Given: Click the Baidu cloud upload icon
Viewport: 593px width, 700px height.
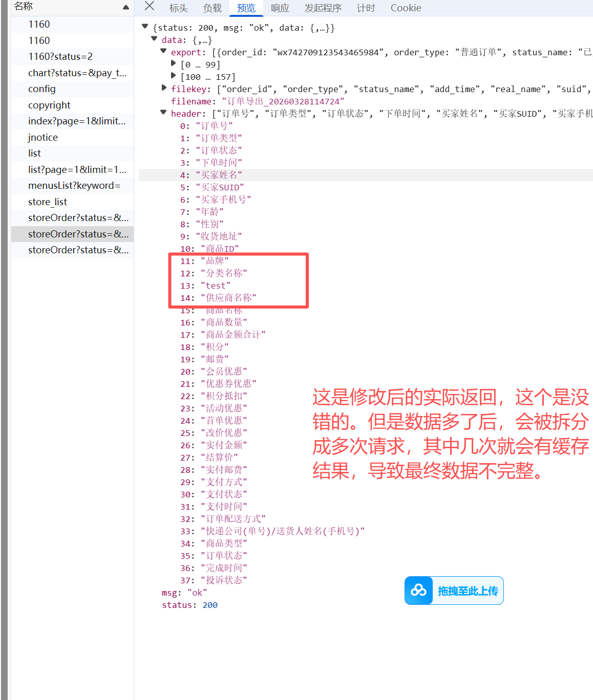Looking at the screenshot, I should 418,590.
